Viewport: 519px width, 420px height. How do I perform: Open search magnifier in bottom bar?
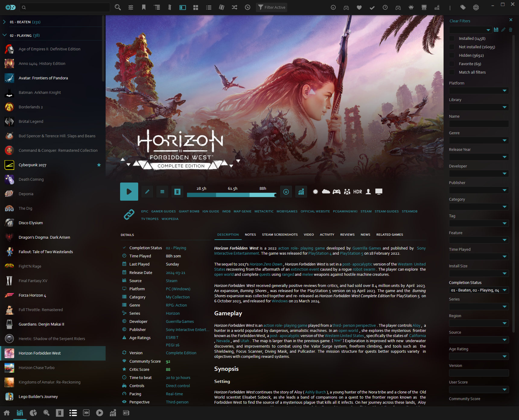(46, 413)
